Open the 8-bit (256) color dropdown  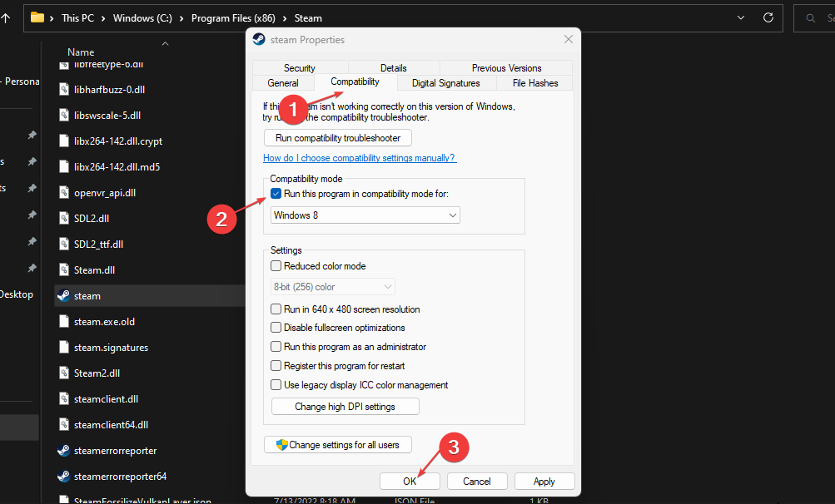333,287
